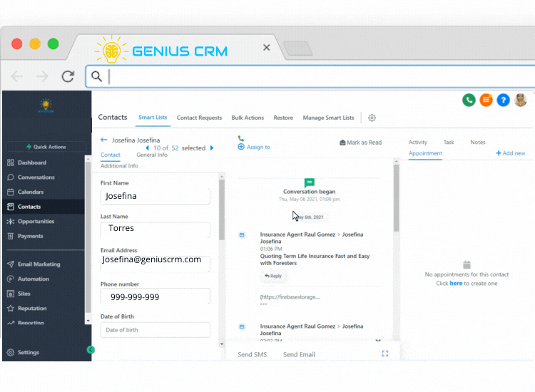The height and width of the screenshot is (392, 535).
Task: Click the Calendars icon in sidebar
Action: point(11,192)
